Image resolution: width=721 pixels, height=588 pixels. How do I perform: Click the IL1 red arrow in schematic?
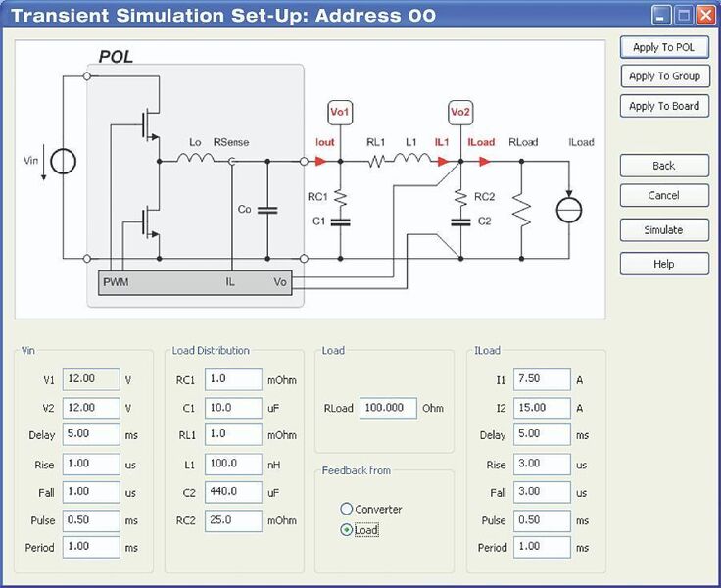[443, 161]
